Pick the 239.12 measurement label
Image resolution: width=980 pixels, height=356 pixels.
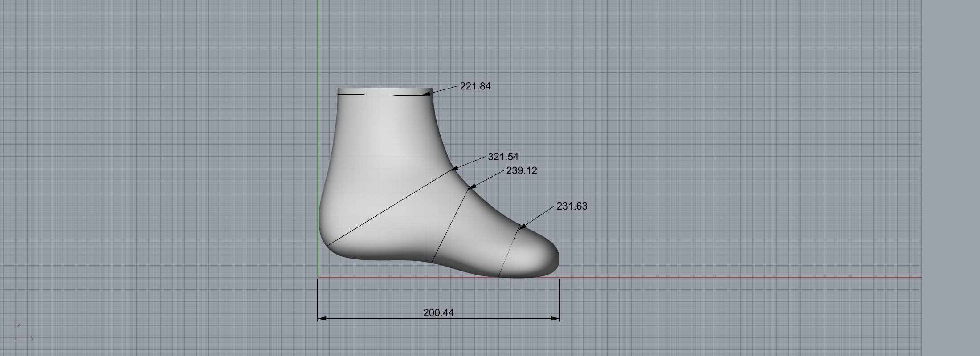(521, 170)
